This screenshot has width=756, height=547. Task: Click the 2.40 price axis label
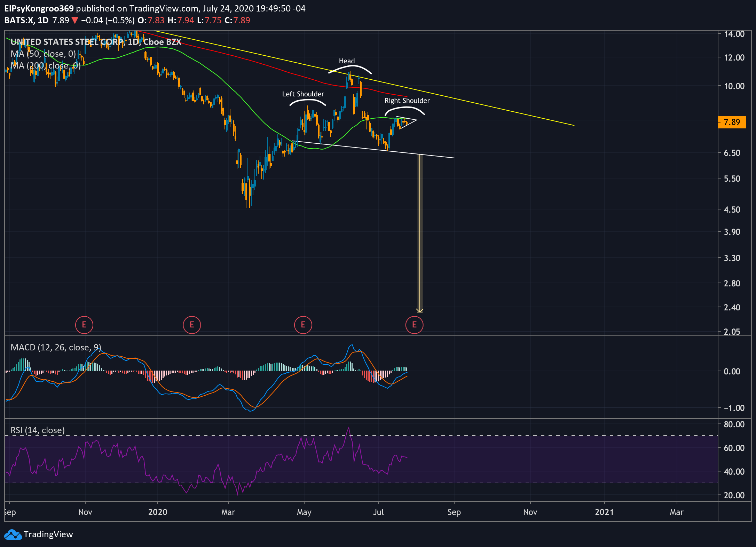(x=732, y=308)
